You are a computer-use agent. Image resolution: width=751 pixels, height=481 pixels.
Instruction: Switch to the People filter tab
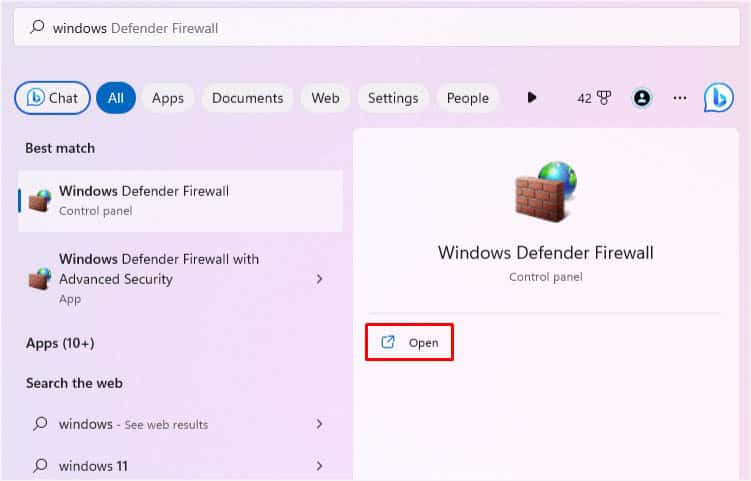click(x=467, y=98)
